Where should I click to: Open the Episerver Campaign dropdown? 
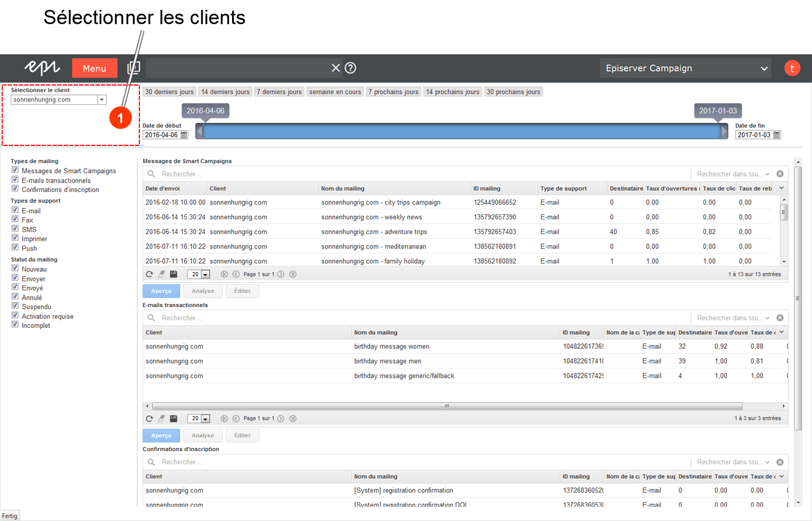pyautogui.click(x=685, y=68)
